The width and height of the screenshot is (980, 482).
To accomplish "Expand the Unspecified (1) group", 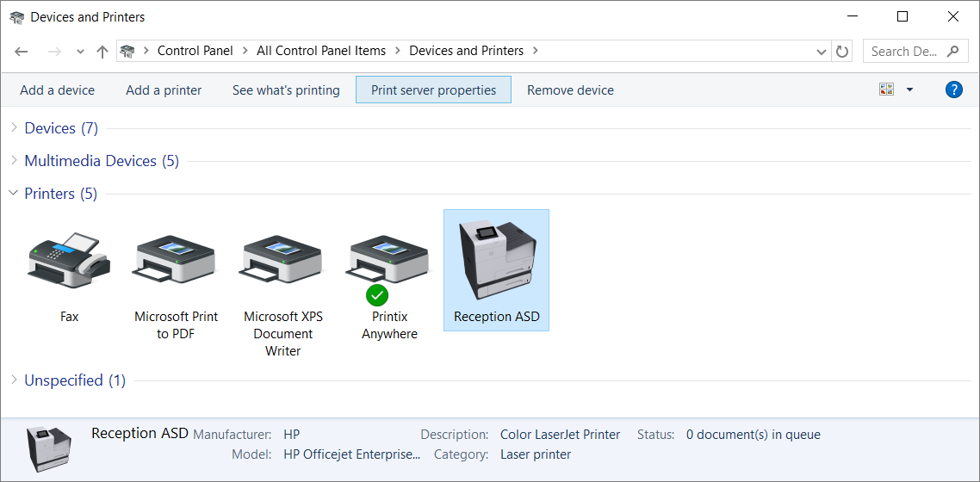I will 14,380.
